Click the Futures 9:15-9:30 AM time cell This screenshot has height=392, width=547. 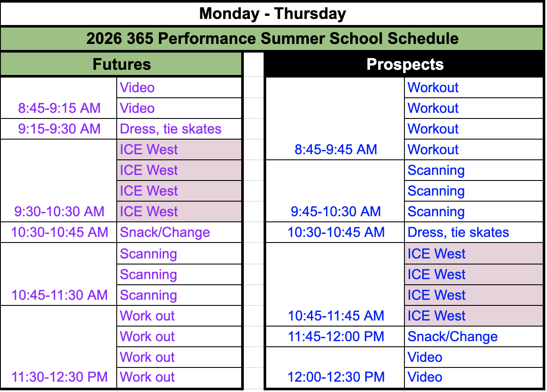tap(59, 129)
